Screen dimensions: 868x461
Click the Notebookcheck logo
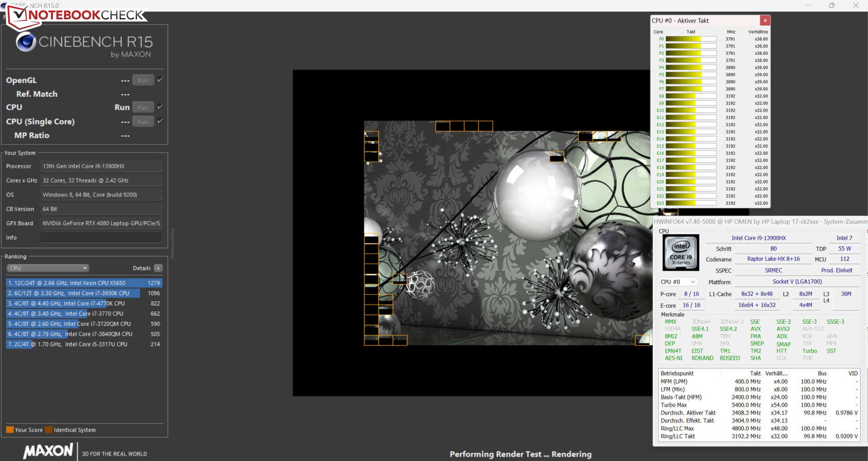pyautogui.click(x=77, y=16)
